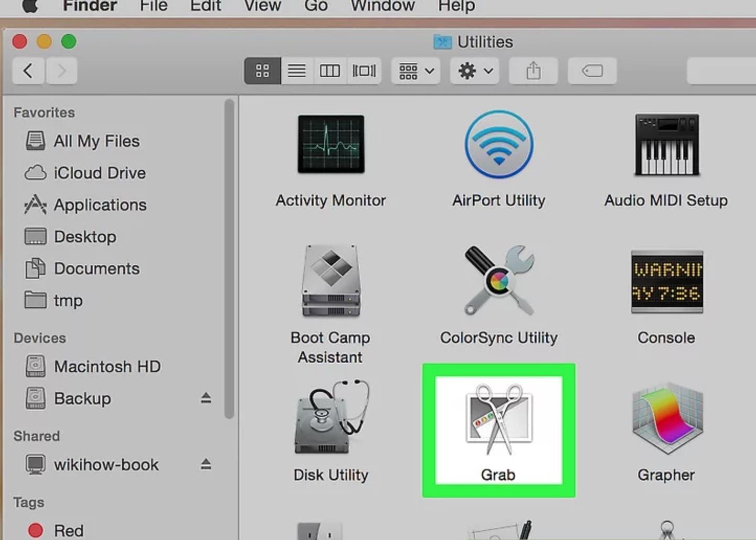Click the Console label

coord(666,337)
